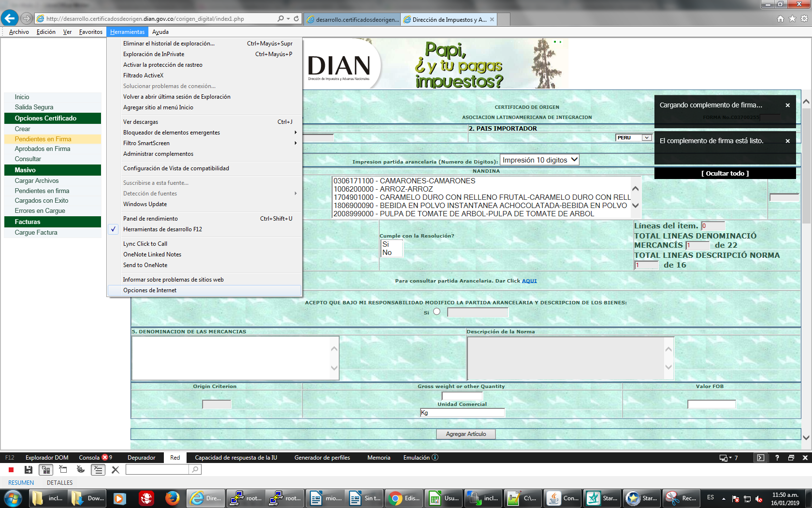Show hidden tray icons arrow

click(724, 498)
